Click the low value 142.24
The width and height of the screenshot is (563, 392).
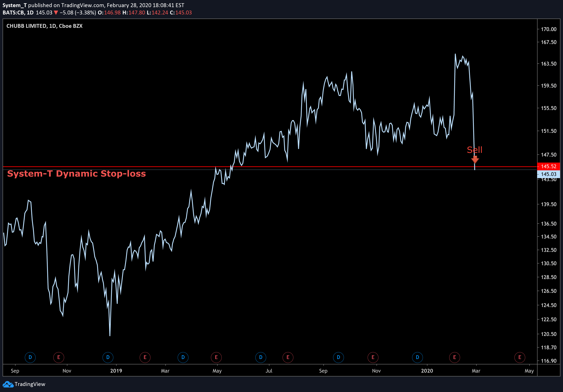[x=160, y=13]
